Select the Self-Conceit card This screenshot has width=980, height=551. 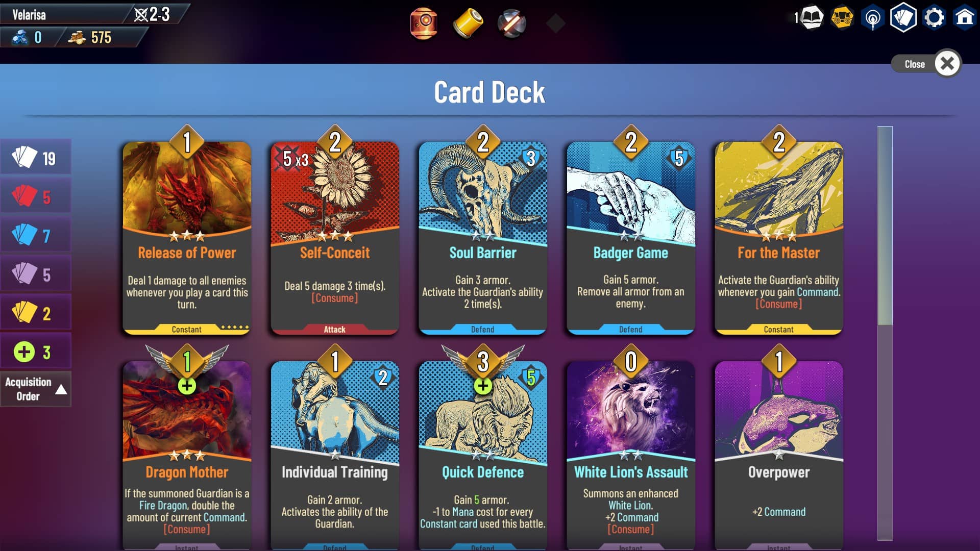(x=335, y=238)
